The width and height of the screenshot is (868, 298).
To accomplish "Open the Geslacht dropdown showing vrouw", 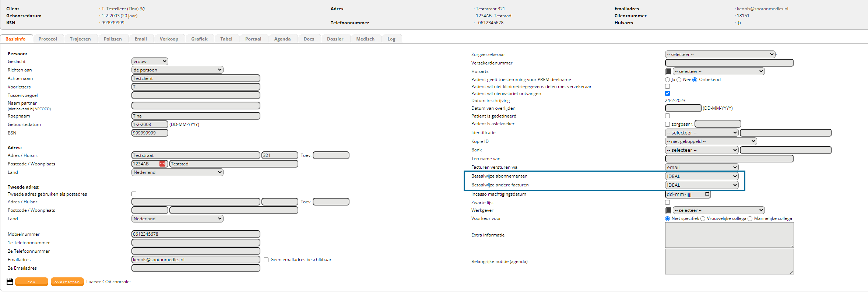I will coord(150,62).
